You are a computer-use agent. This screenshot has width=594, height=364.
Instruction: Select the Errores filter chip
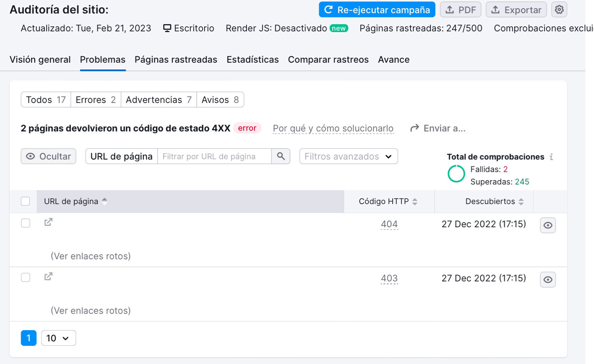95,100
